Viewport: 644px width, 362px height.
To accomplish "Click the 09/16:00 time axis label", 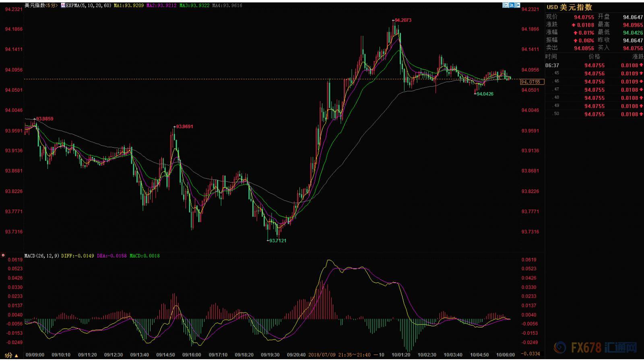I will pos(192,355).
